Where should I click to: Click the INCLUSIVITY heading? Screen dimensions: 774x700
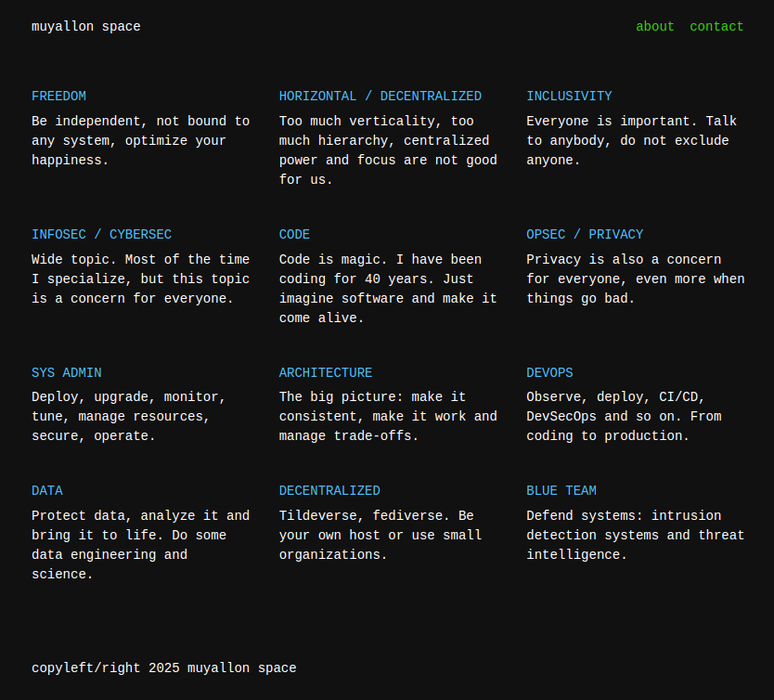coord(569,97)
